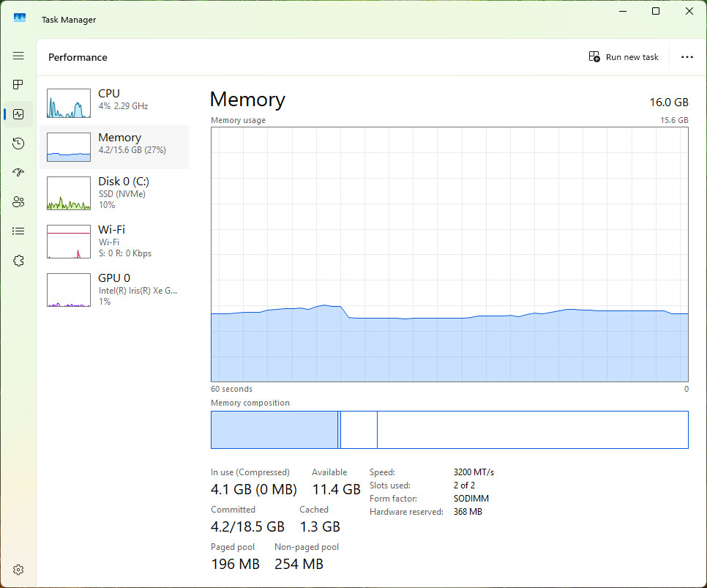Click '4% 2.29 GHz' CPU summary text

click(x=123, y=106)
